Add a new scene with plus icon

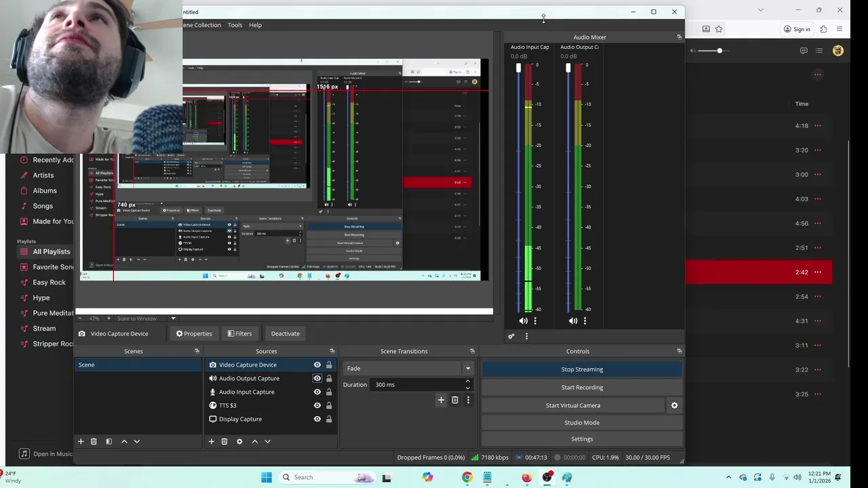coord(81,441)
